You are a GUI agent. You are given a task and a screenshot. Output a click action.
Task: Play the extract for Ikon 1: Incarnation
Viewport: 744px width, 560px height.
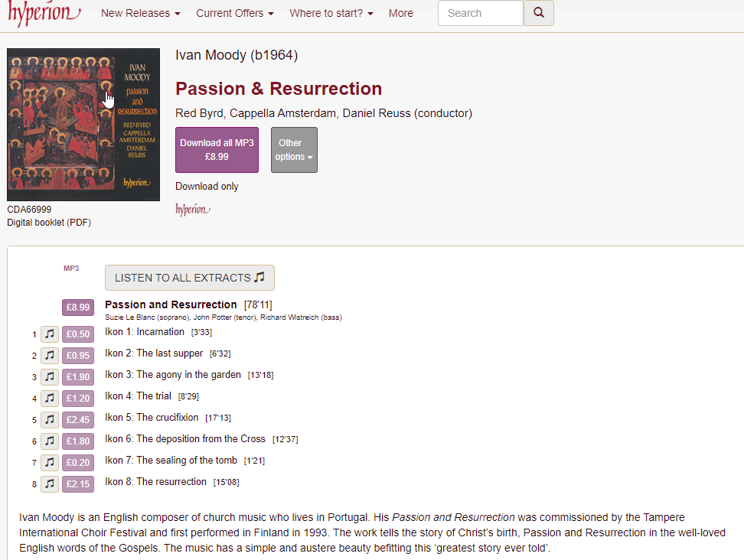coord(49,334)
